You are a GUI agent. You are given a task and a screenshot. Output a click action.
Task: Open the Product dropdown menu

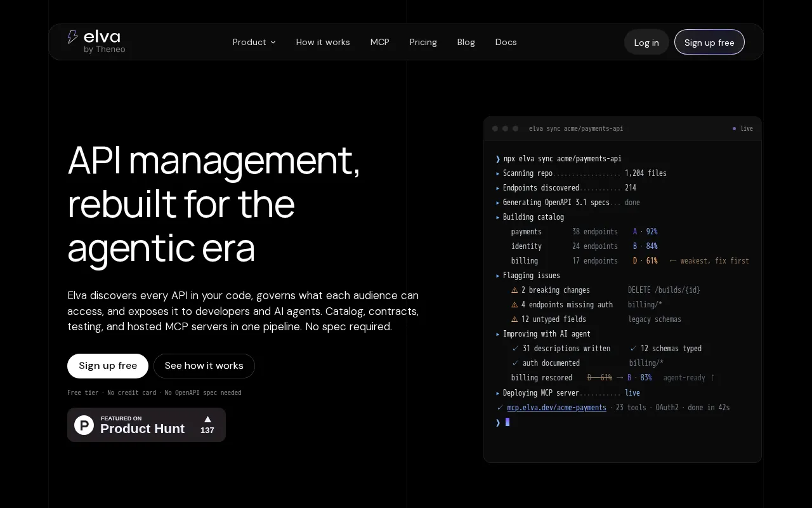(254, 42)
